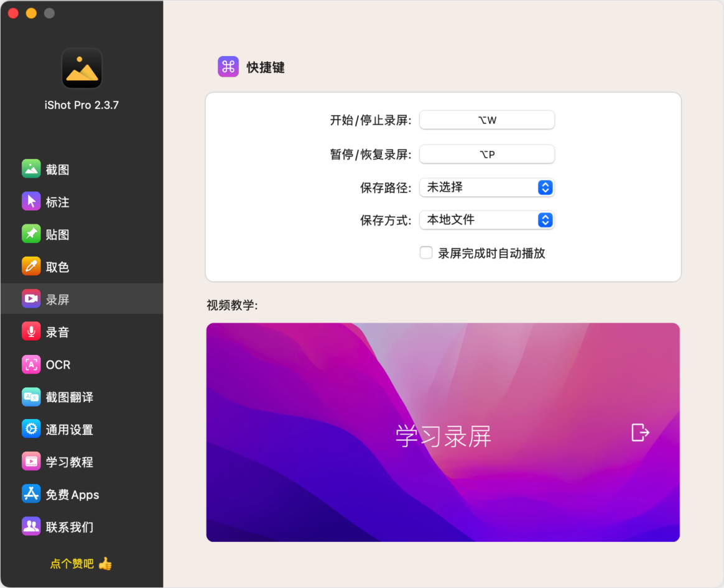Select the 录屏 label in sidebar
724x588 pixels.
pos(57,300)
